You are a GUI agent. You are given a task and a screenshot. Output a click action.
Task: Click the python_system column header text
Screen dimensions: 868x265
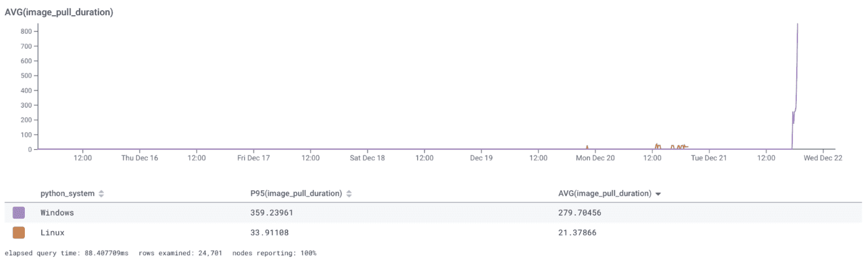(67, 194)
